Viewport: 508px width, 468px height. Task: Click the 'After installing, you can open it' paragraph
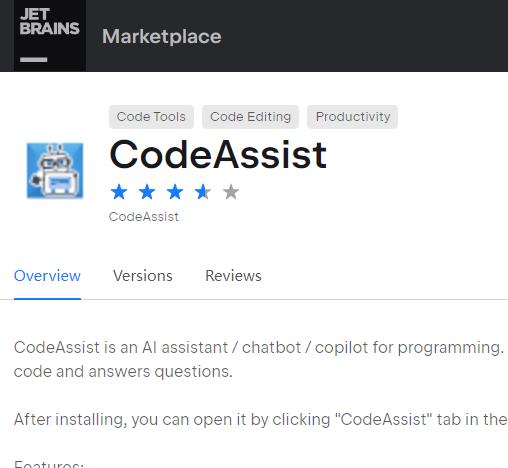tap(261, 420)
